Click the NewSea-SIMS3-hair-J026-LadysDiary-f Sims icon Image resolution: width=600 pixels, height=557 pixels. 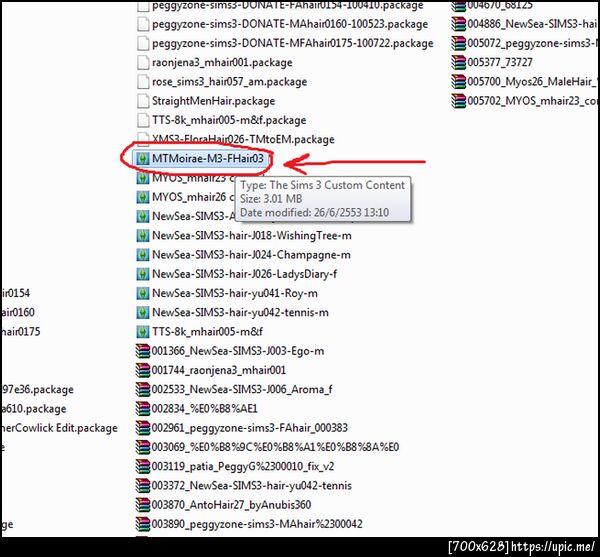143,274
